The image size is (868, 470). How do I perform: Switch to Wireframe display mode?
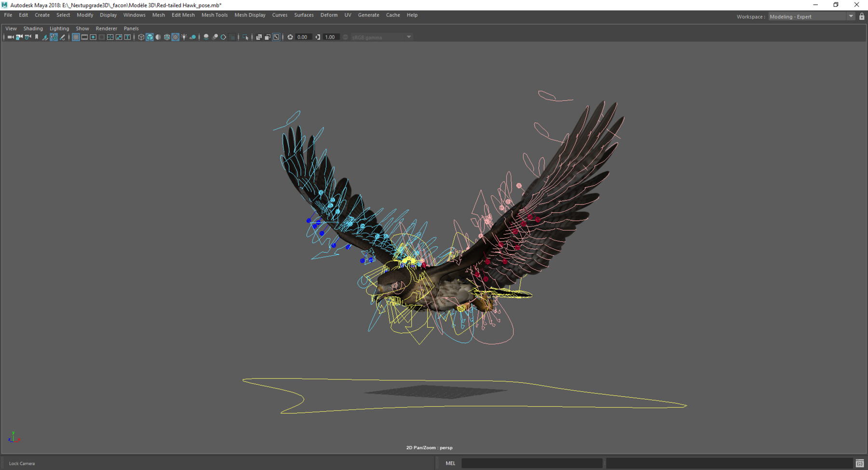(141, 37)
